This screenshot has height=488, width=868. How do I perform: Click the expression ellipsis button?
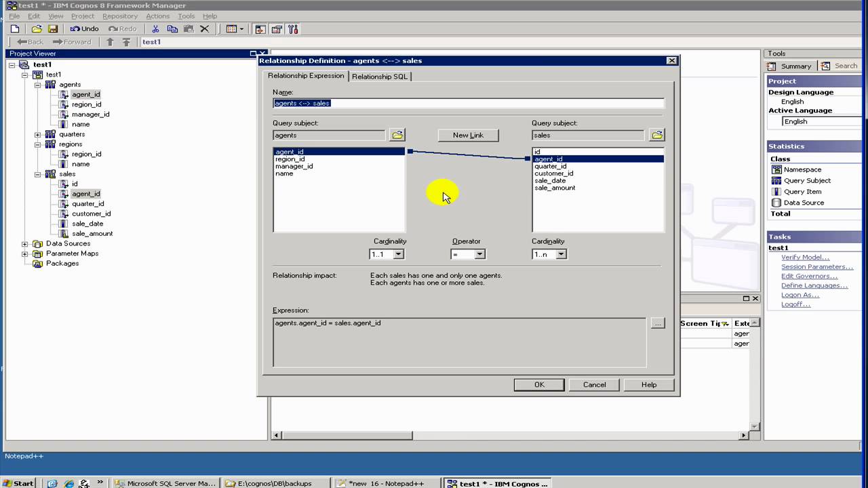tap(658, 324)
